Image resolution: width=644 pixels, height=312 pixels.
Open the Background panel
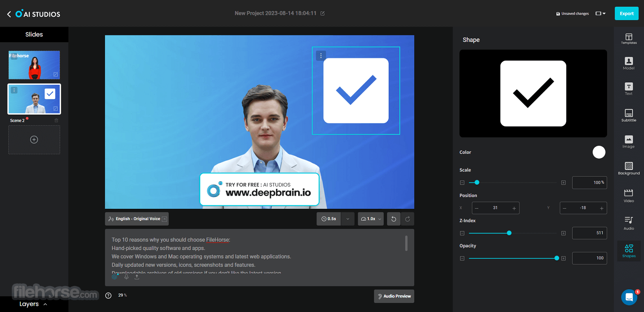click(629, 168)
